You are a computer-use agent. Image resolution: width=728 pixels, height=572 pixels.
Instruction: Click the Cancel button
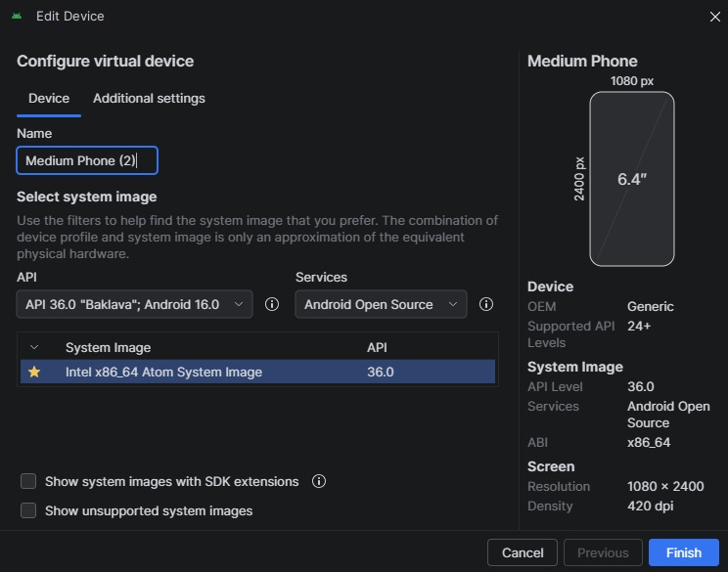[x=523, y=552]
